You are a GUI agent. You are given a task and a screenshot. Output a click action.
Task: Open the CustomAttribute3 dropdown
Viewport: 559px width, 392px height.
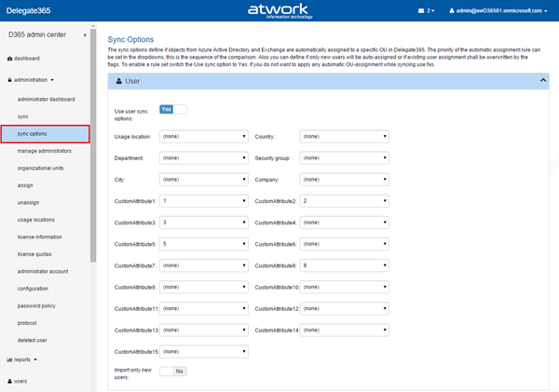203,223
